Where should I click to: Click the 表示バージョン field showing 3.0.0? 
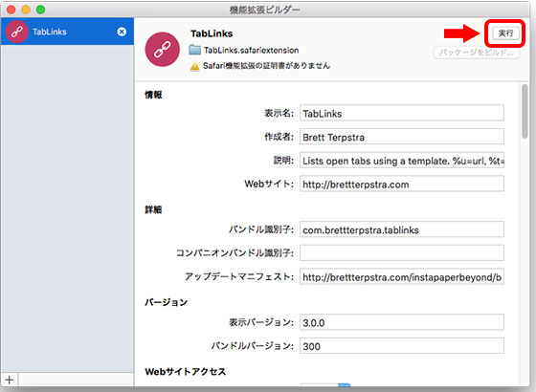coord(402,322)
